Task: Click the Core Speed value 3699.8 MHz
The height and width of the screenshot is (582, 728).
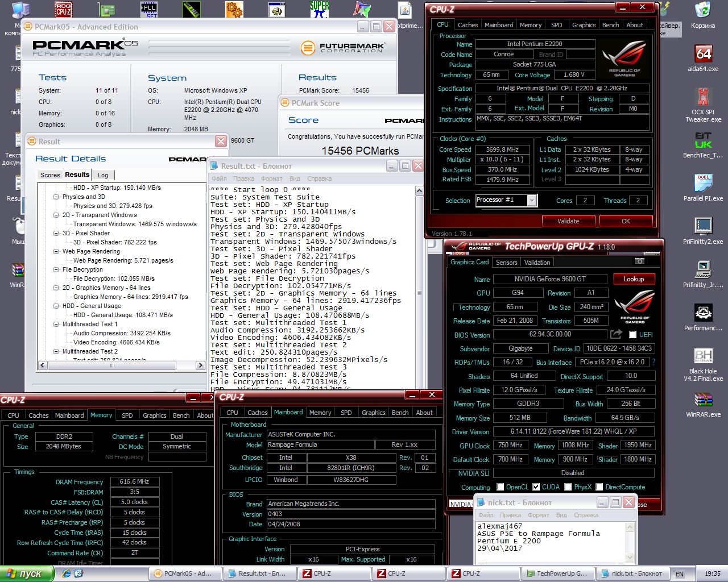Action: [503, 149]
